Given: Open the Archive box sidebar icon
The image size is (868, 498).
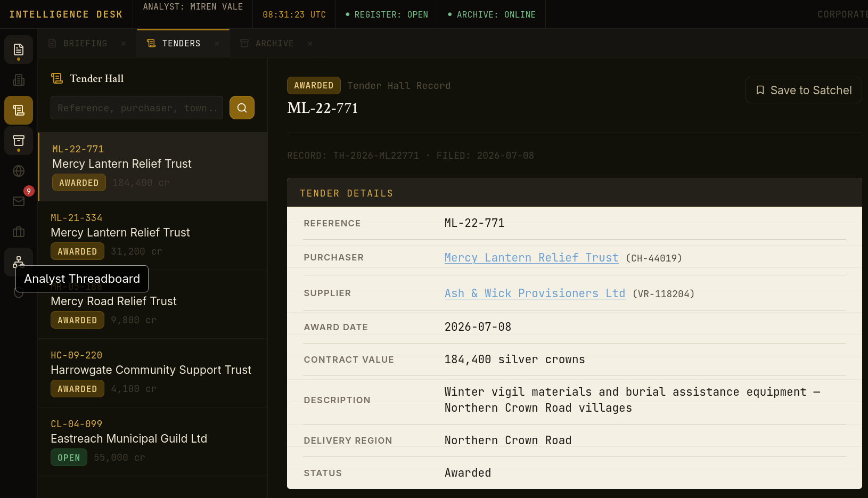Looking at the screenshot, I should [19, 141].
